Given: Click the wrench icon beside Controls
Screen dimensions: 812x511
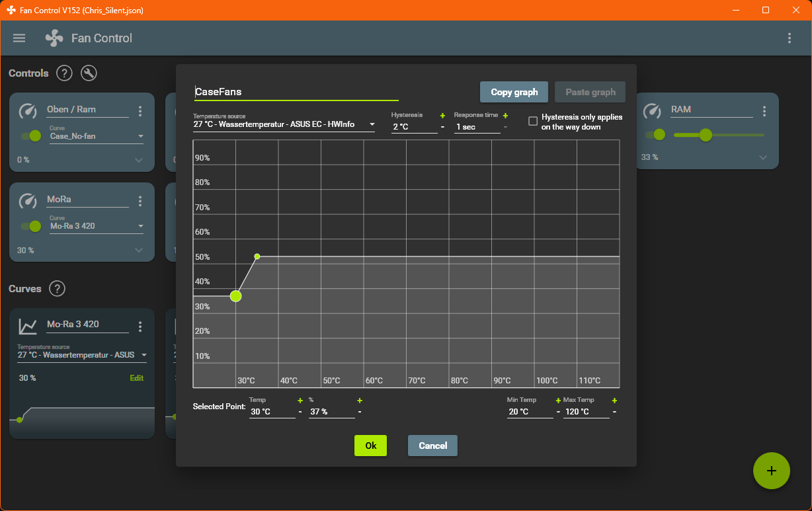Looking at the screenshot, I should (89, 73).
